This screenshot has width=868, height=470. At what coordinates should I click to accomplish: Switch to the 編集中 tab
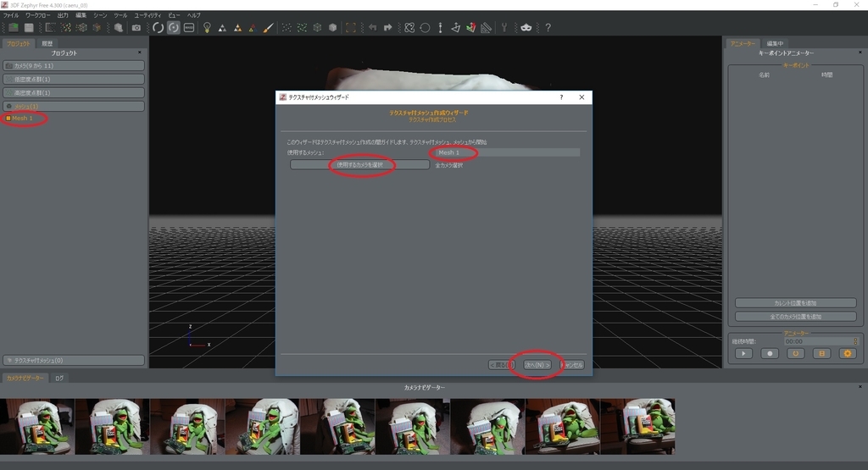[x=775, y=43]
